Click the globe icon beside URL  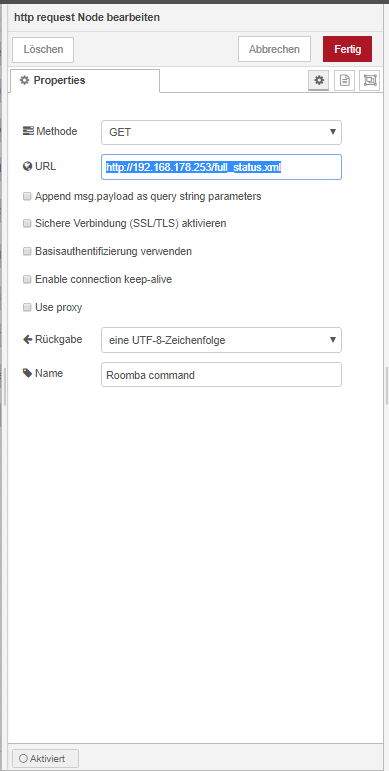pos(28,167)
